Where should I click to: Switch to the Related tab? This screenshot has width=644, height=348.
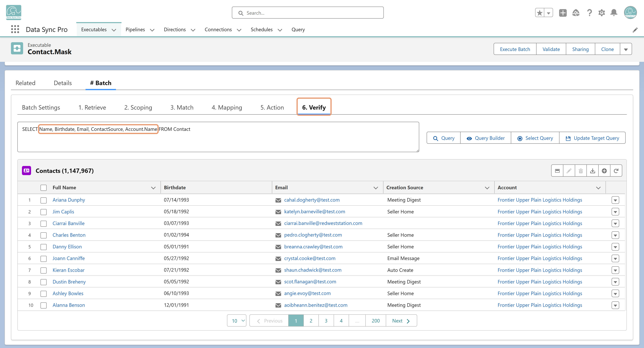[x=25, y=83]
